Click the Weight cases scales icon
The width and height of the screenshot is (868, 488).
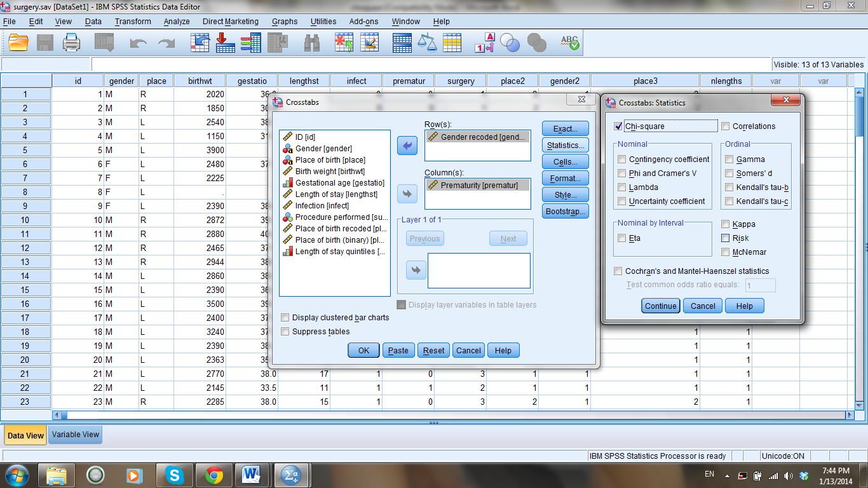click(428, 43)
